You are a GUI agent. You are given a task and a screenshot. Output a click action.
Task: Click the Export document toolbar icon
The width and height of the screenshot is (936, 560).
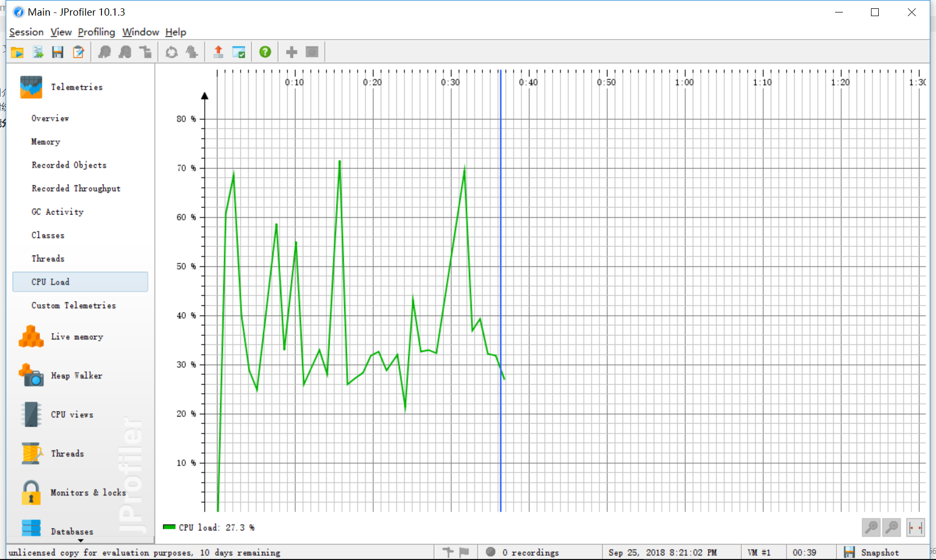38,52
